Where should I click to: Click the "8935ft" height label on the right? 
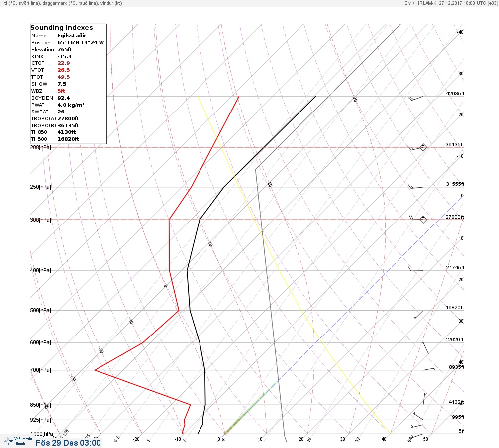(x=456, y=367)
